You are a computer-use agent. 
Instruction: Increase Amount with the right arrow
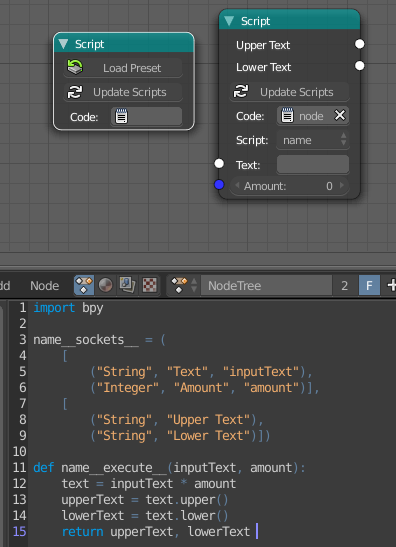(x=342, y=186)
